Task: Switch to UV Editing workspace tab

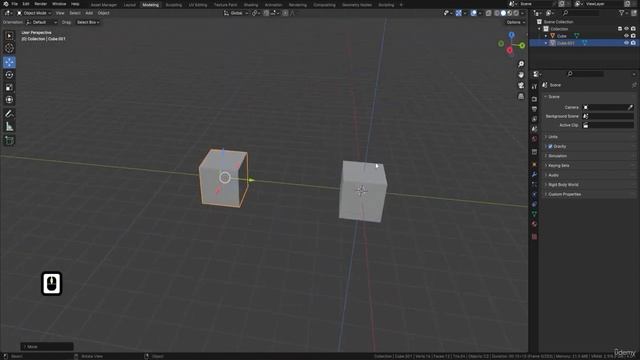Action: (198, 5)
